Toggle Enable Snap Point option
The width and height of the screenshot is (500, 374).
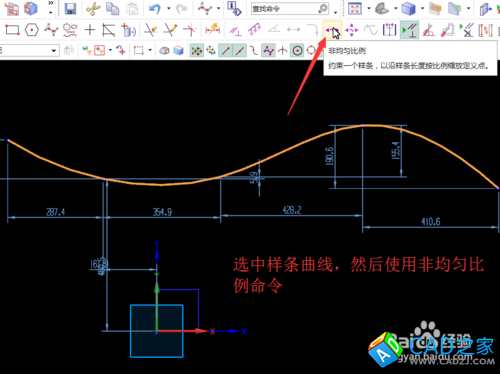196,51
